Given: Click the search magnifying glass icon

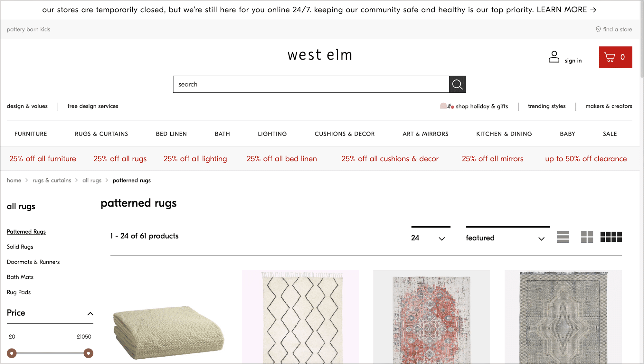Looking at the screenshot, I should [457, 84].
